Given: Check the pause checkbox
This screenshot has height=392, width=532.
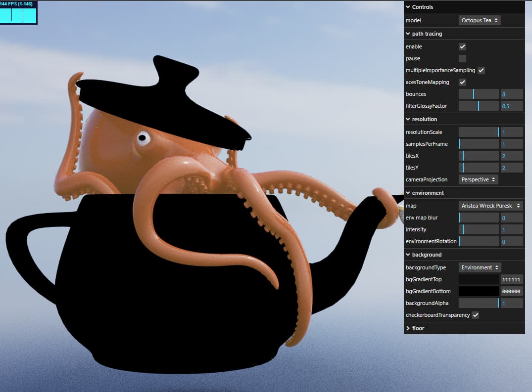Looking at the screenshot, I should pos(462,58).
